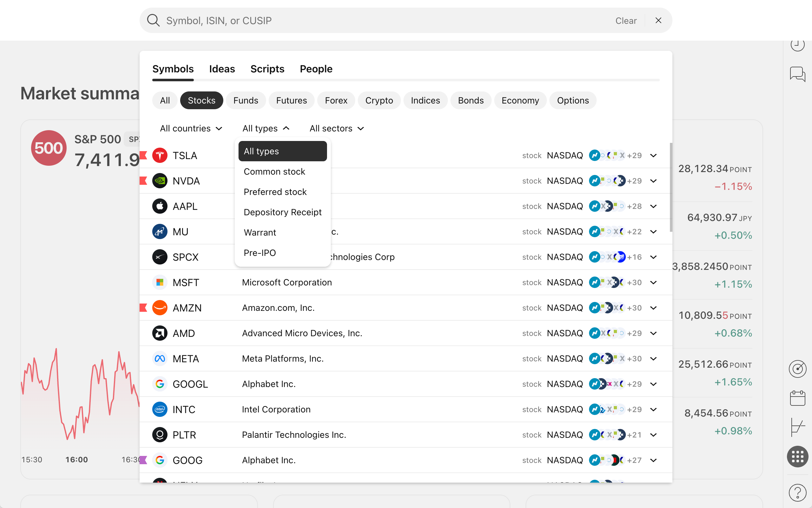Image resolution: width=812 pixels, height=508 pixels.
Task: Open the radar target icon in sidebar
Action: click(797, 369)
